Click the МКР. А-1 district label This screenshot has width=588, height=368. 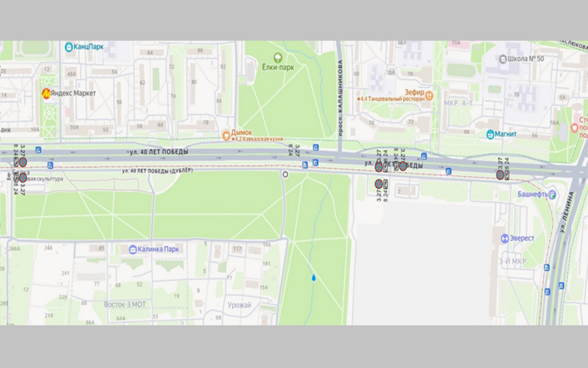click(458, 103)
